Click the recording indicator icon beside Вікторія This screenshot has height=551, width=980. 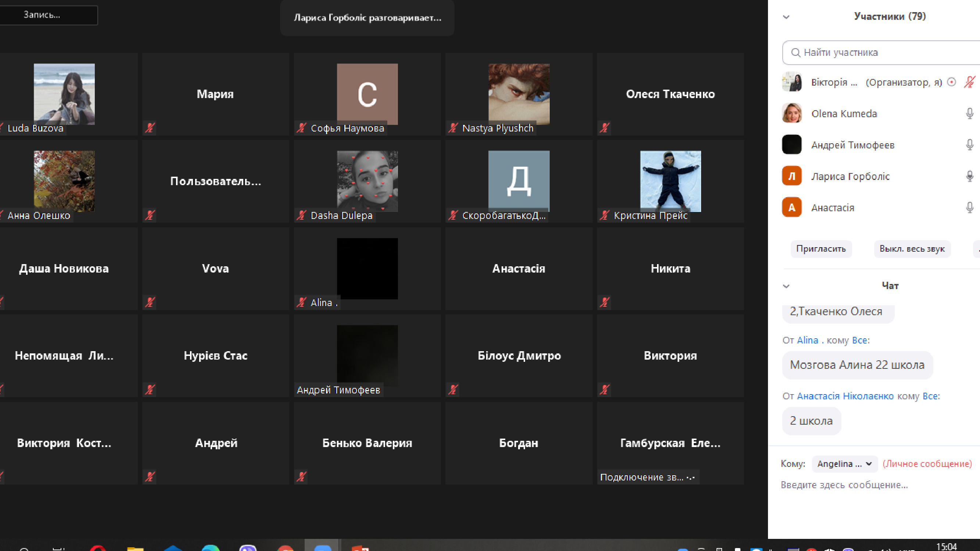click(951, 82)
